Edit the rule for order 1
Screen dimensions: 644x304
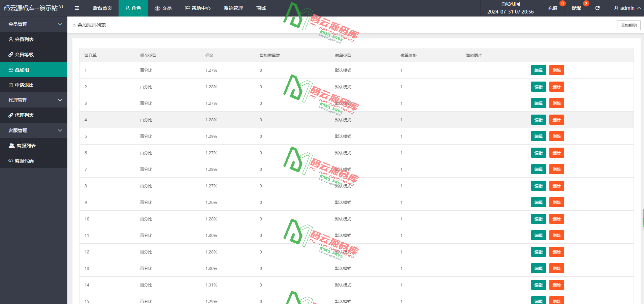538,70
